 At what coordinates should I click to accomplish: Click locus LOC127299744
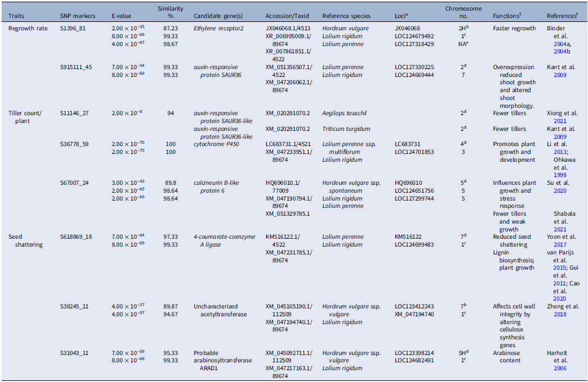point(414,198)
